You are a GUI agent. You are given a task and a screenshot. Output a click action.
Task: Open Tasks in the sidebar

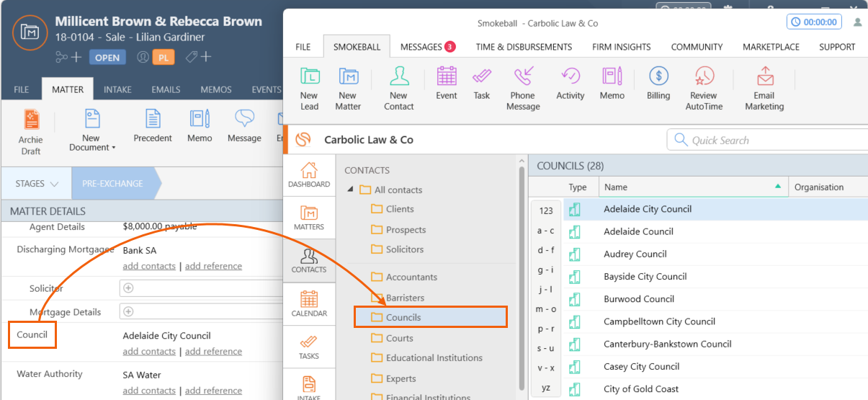[309, 347]
